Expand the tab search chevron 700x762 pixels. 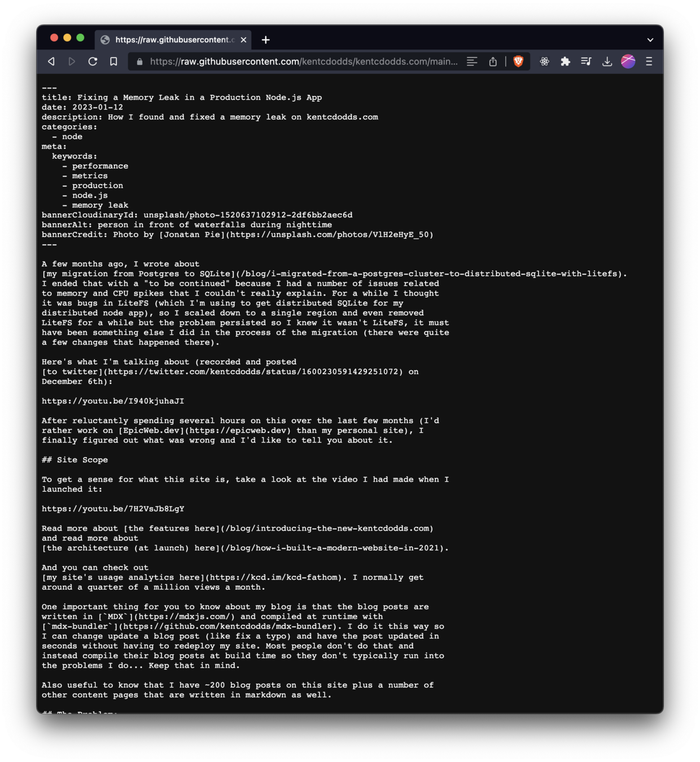pyautogui.click(x=650, y=40)
